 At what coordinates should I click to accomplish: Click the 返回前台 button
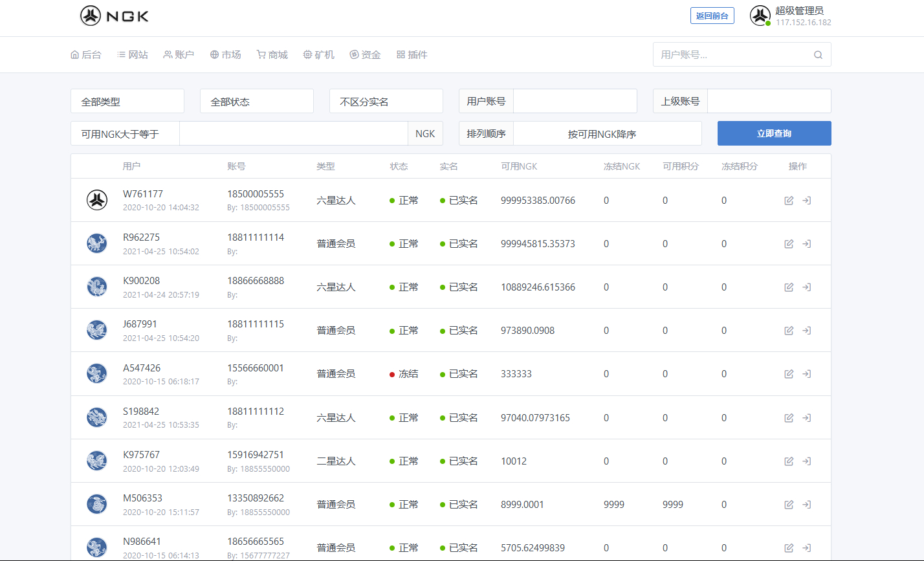point(712,16)
